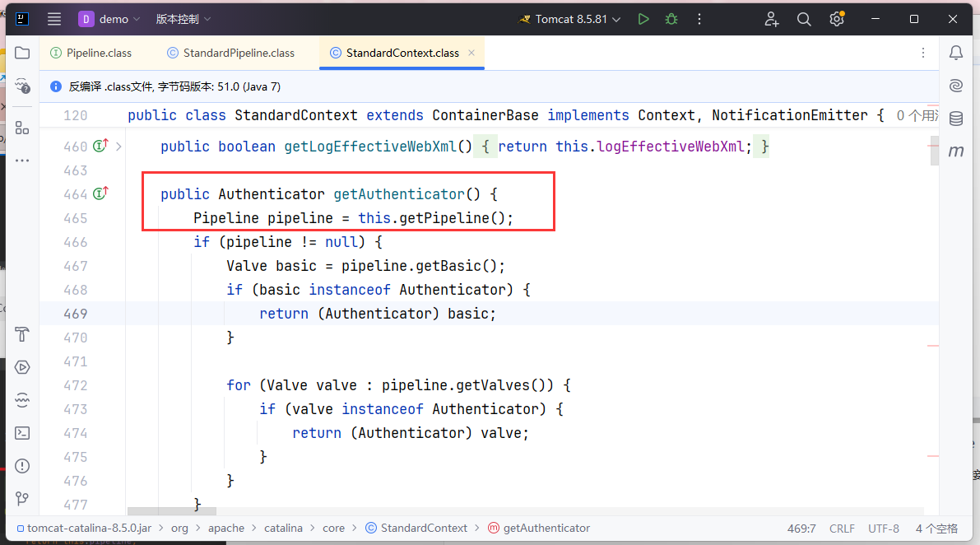Screen dimensions: 980x545
Task: Open the Problems tool window
Action: pyautogui.click(x=22, y=466)
